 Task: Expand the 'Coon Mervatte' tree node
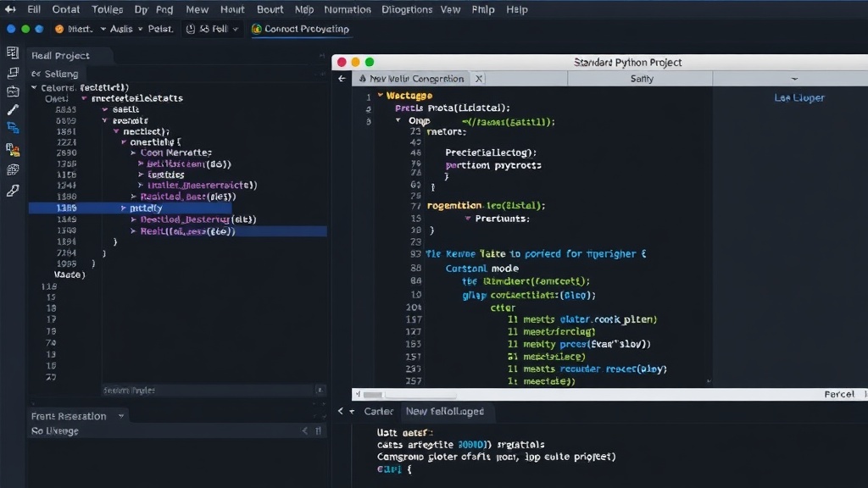pyautogui.click(x=133, y=152)
